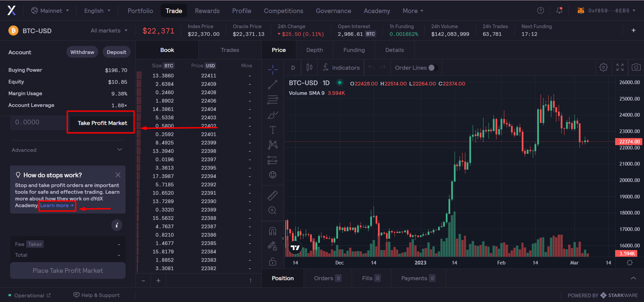
Task: Switch to the Depth chart tab
Action: coord(314,50)
